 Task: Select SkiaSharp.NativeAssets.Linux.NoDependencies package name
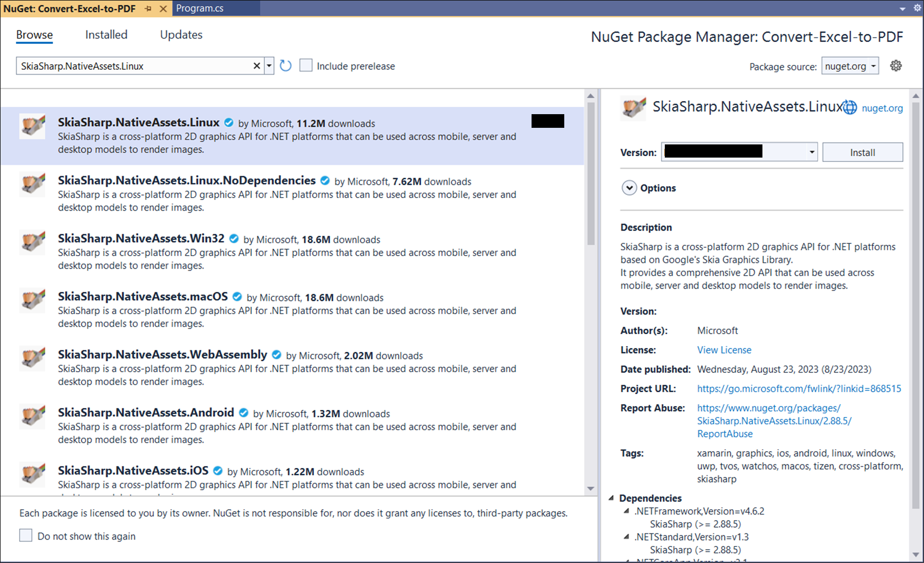(x=186, y=181)
